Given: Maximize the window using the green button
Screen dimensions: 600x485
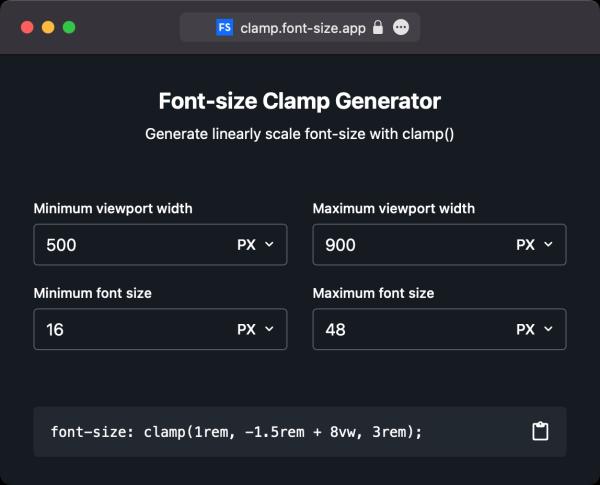Looking at the screenshot, I should coord(69,28).
